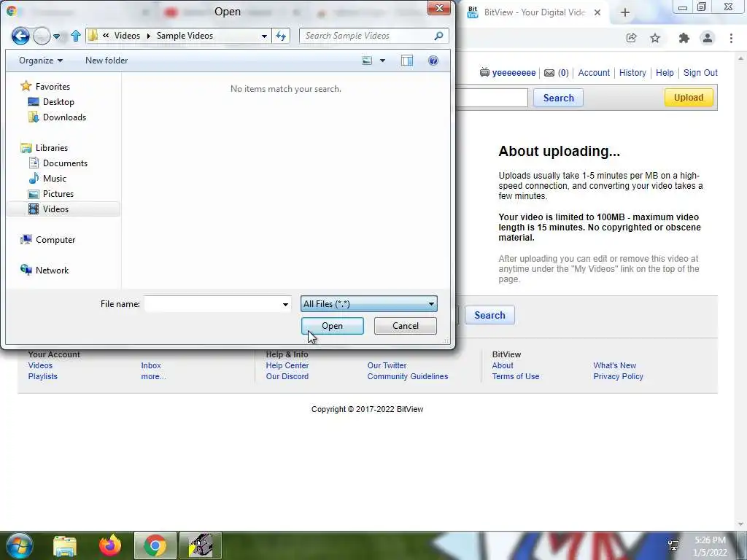Click the Back arrow in Open dialog

(20, 36)
